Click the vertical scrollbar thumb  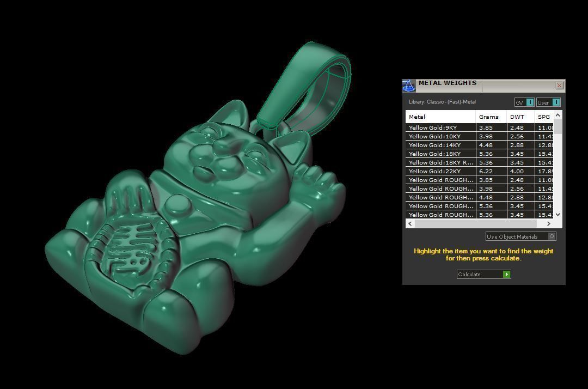[x=558, y=126]
